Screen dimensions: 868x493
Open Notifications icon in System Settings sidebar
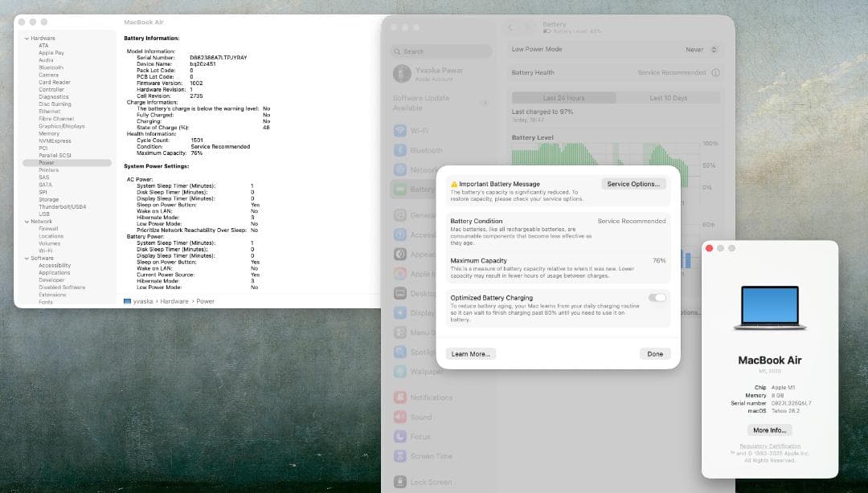[x=400, y=397]
